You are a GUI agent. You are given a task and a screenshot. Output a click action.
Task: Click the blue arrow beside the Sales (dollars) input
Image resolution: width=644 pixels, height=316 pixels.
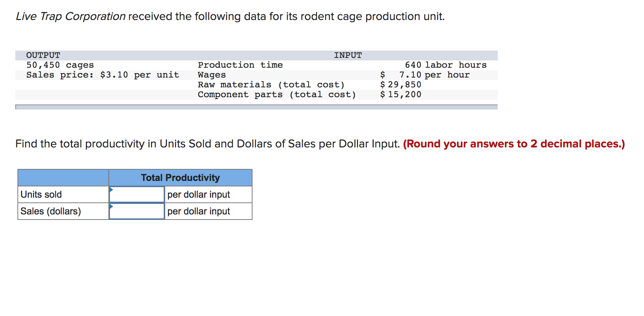coord(111,207)
